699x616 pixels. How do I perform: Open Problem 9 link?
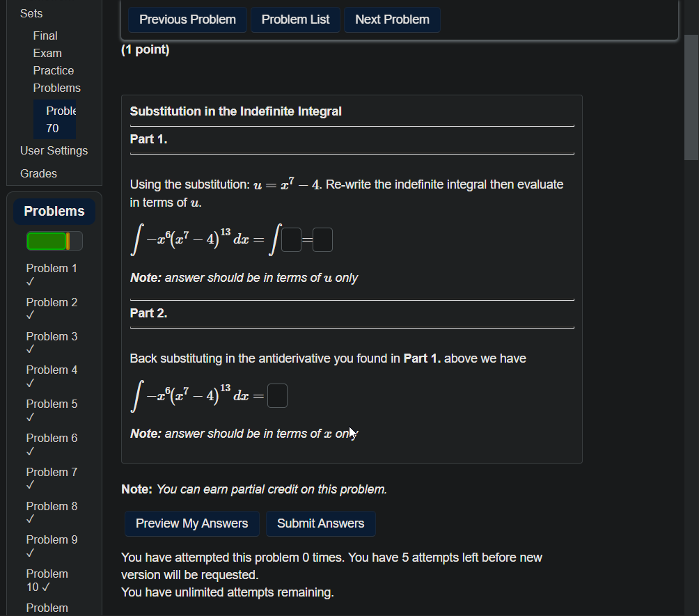click(x=52, y=546)
